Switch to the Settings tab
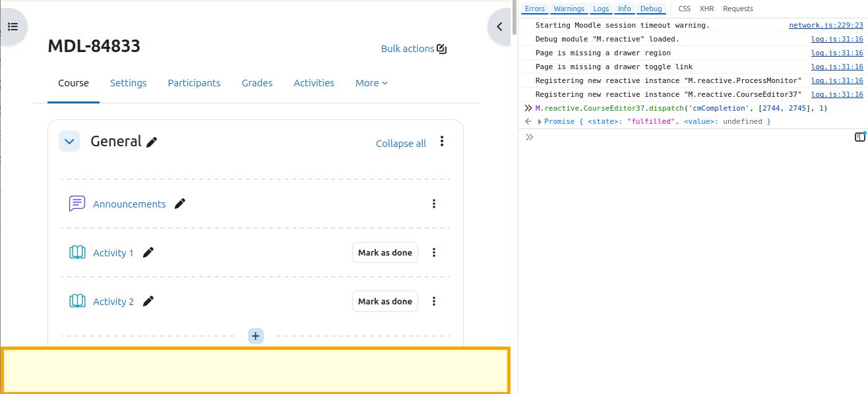 click(128, 83)
